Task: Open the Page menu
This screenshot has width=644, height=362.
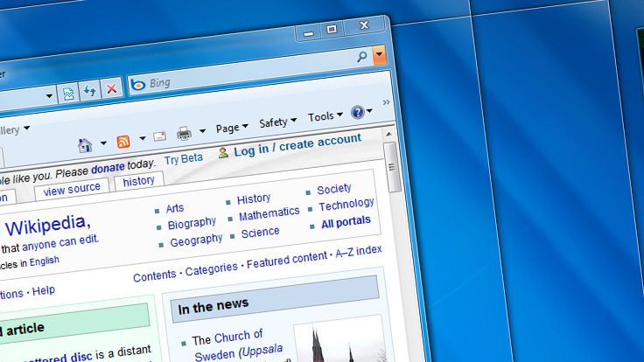Action: pyautogui.click(x=232, y=128)
